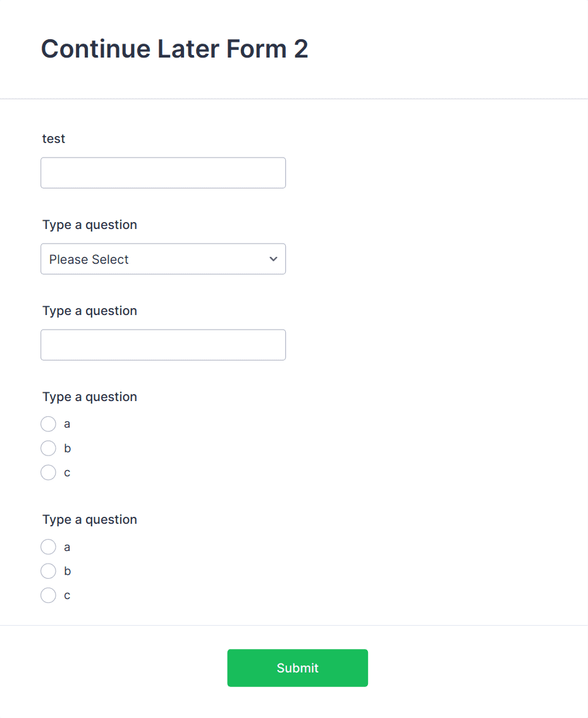This screenshot has height=718, width=588.
Task: Select radio option 'b' in the third question
Action: (x=48, y=448)
